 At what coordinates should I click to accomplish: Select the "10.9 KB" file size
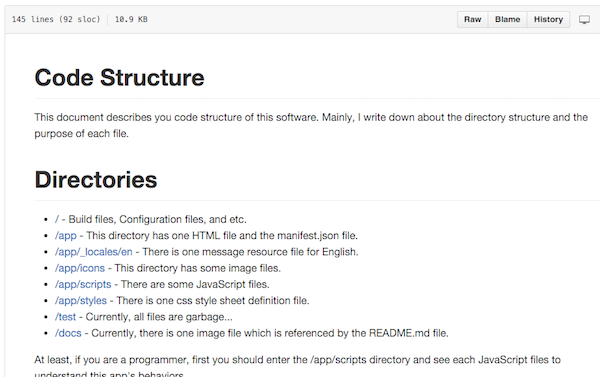click(131, 19)
